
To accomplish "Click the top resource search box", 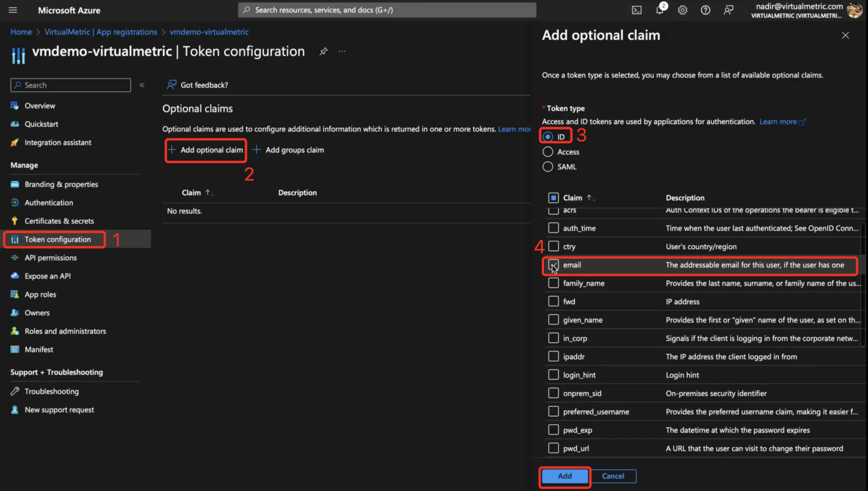I will click(387, 10).
